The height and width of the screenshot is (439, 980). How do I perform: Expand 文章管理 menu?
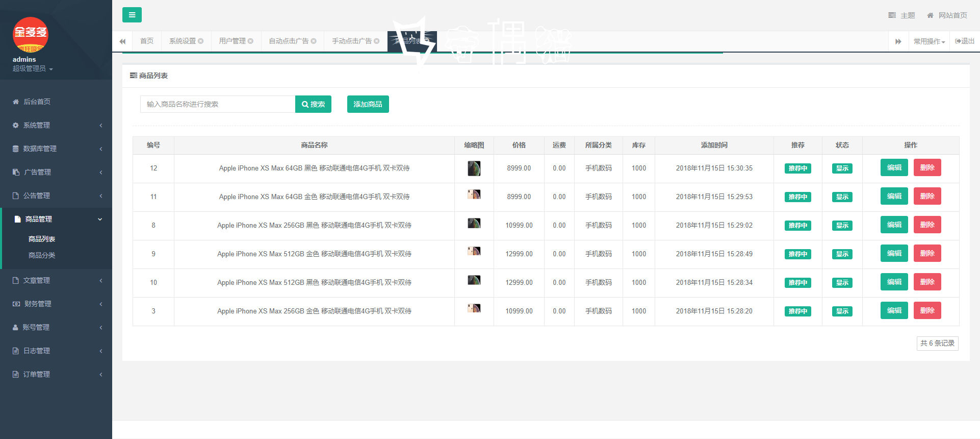point(56,280)
